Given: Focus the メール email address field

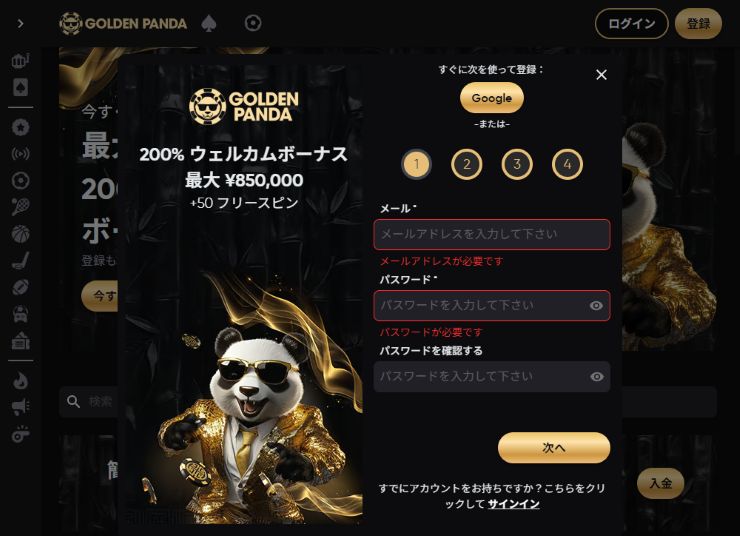Looking at the screenshot, I should coord(492,234).
